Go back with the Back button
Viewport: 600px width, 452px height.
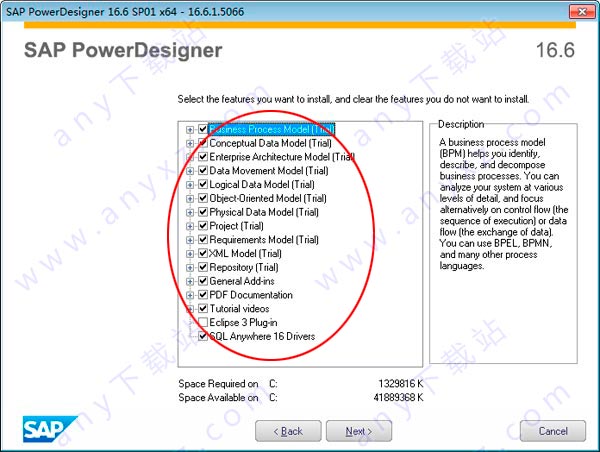(288, 431)
